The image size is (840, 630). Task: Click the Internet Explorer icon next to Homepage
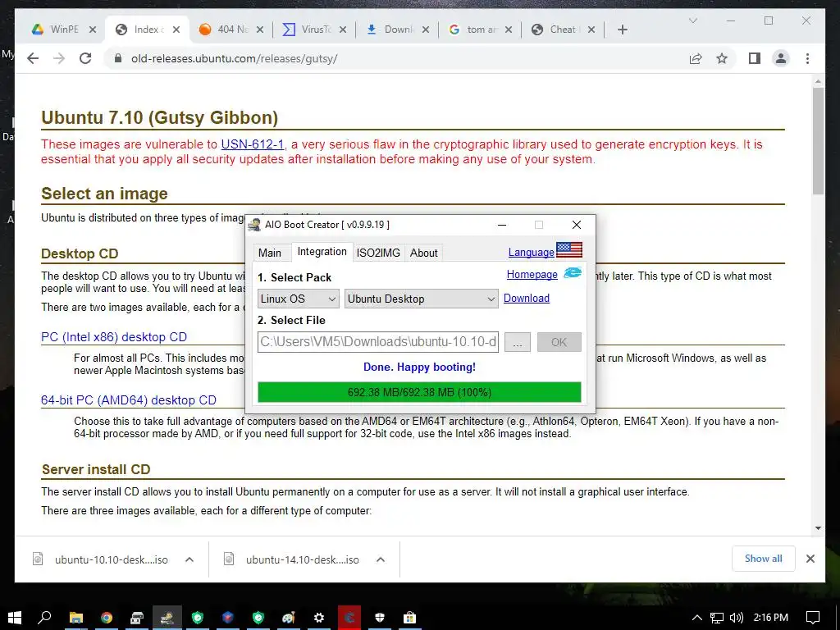pos(573,272)
